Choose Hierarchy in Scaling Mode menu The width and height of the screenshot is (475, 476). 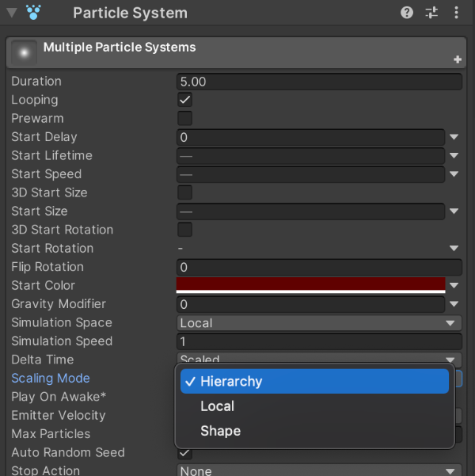point(314,381)
